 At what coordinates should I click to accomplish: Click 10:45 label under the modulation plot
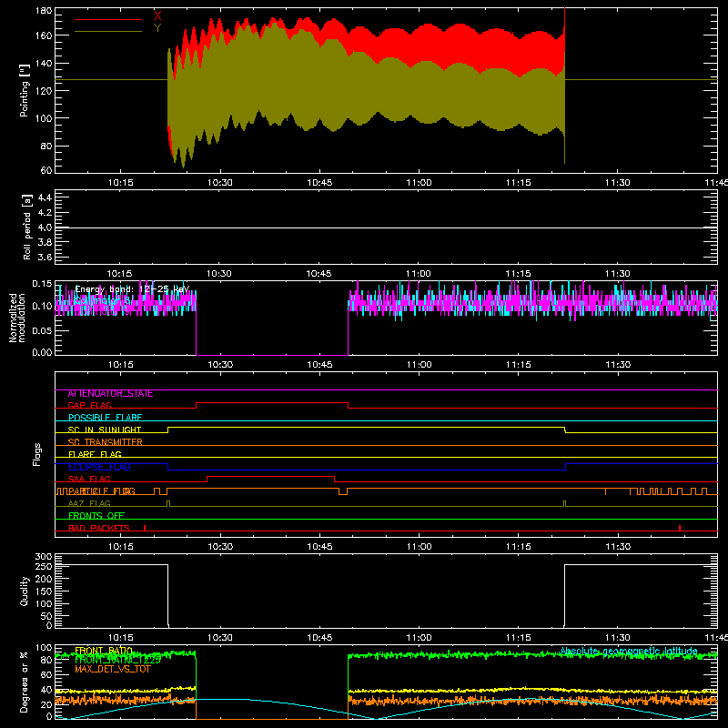319,365
